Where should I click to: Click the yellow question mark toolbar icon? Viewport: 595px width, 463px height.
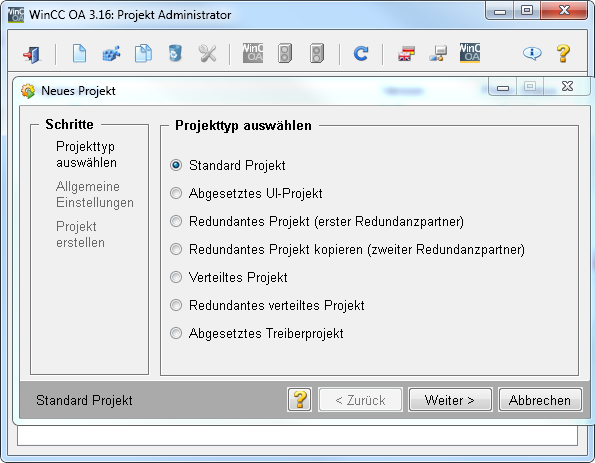563,54
